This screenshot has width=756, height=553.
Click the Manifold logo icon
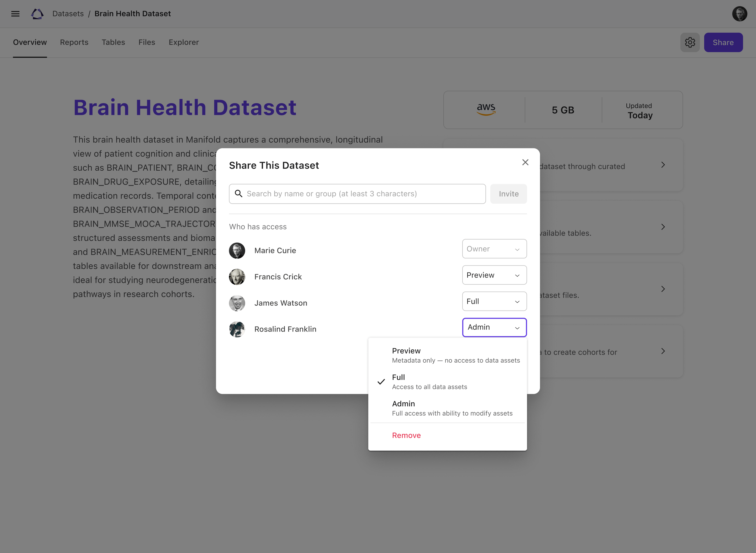point(37,14)
